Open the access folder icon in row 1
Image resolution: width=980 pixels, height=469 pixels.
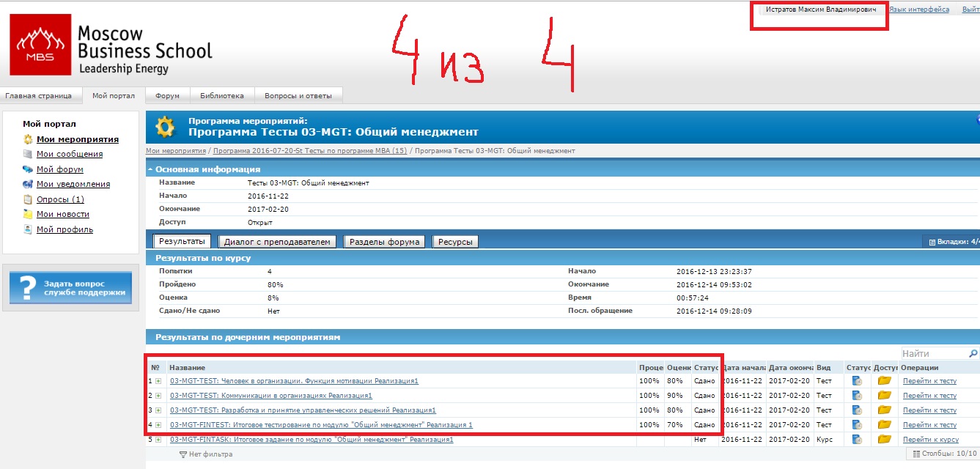coord(884,381)
